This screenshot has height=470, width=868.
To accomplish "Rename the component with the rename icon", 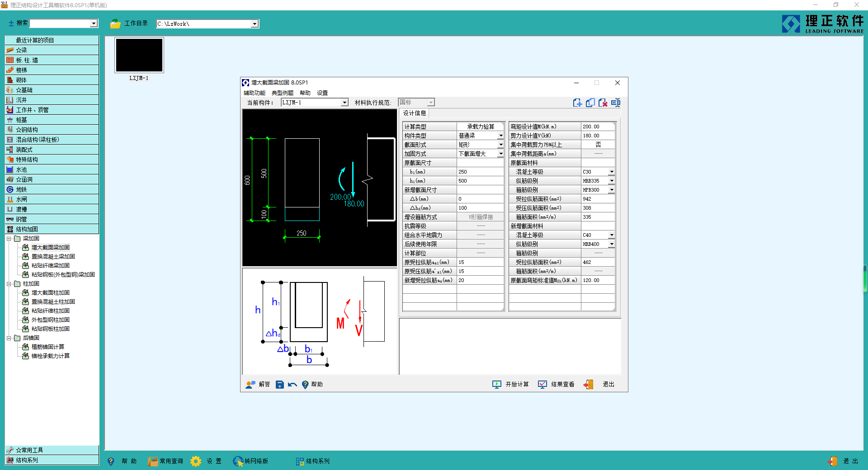I will tap(616, 103).
